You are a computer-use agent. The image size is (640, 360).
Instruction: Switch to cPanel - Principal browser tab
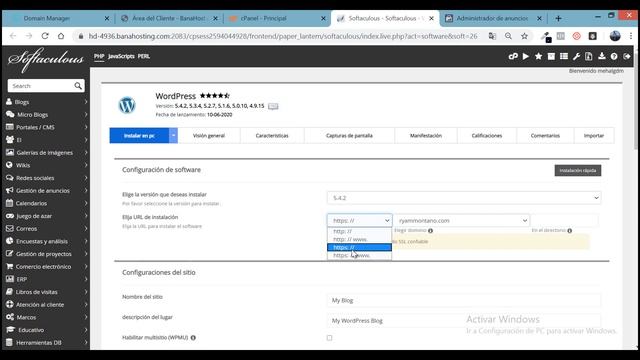pyautogui.click(x=263, y=18)
